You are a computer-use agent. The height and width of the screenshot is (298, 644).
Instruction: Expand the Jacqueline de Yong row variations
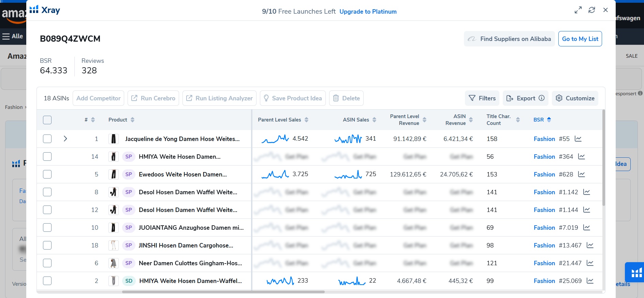[65, 139]
